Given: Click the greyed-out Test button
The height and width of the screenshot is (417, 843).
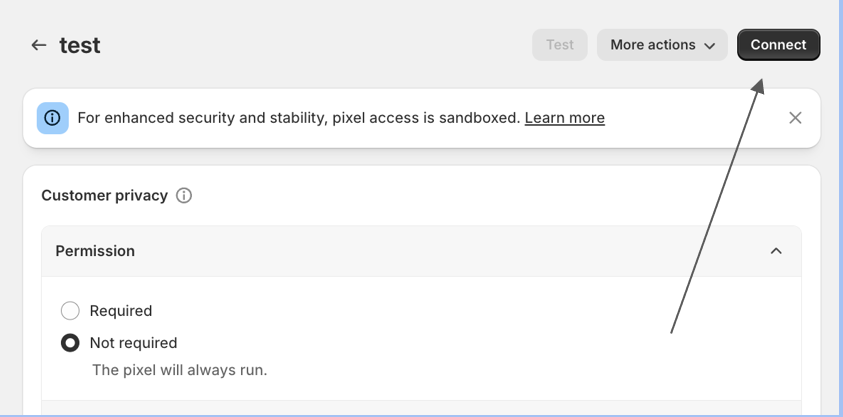Looking at the screenshot, I should [560, 45].
